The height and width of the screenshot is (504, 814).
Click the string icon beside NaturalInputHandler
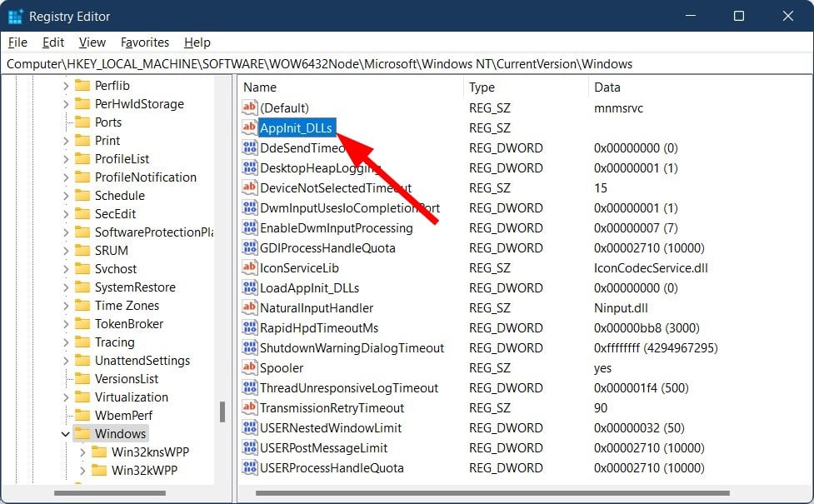[250, 307]
